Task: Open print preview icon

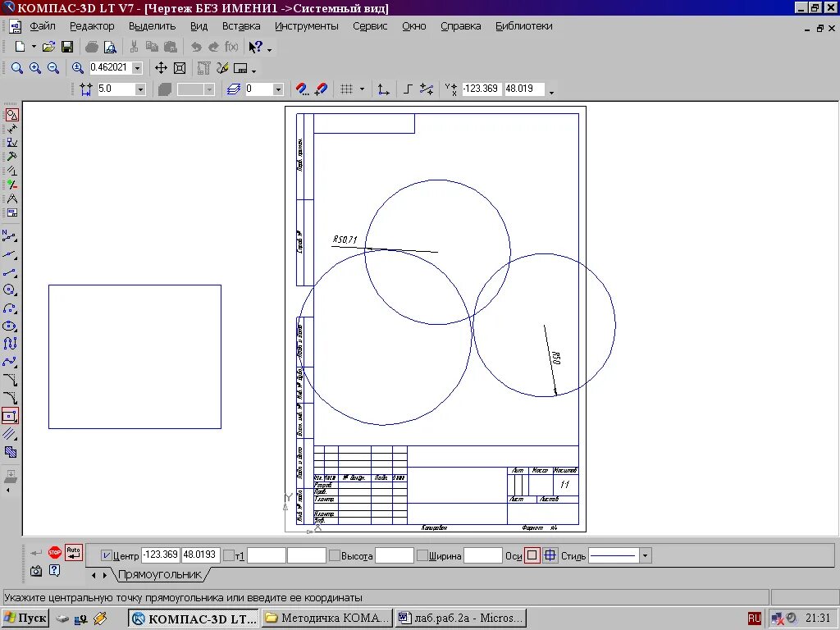Action: tap(110, 47)
